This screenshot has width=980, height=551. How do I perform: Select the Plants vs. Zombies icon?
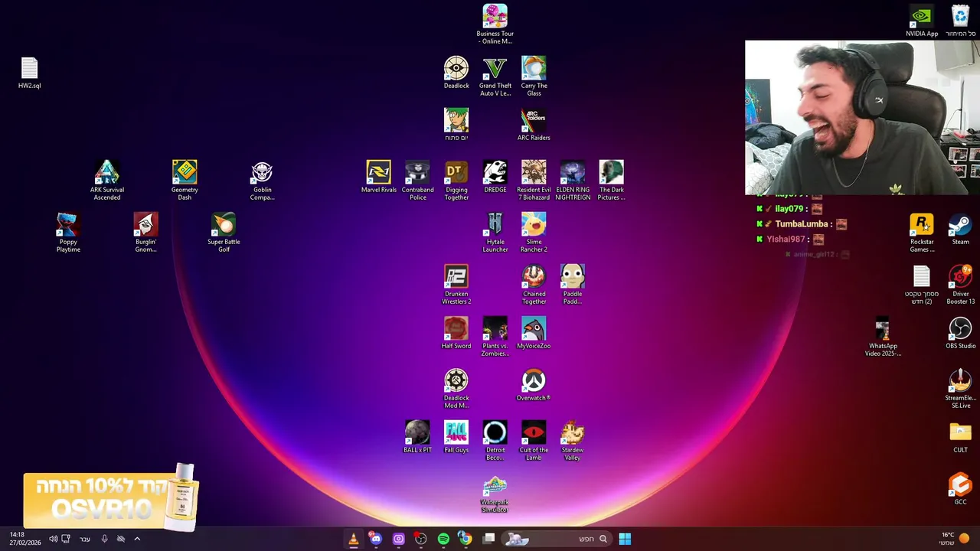pyautogui.click(x=495, y=336)
